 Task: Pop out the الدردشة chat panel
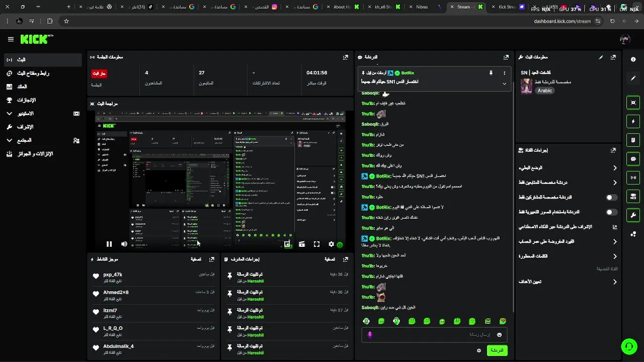click(506, 57)
